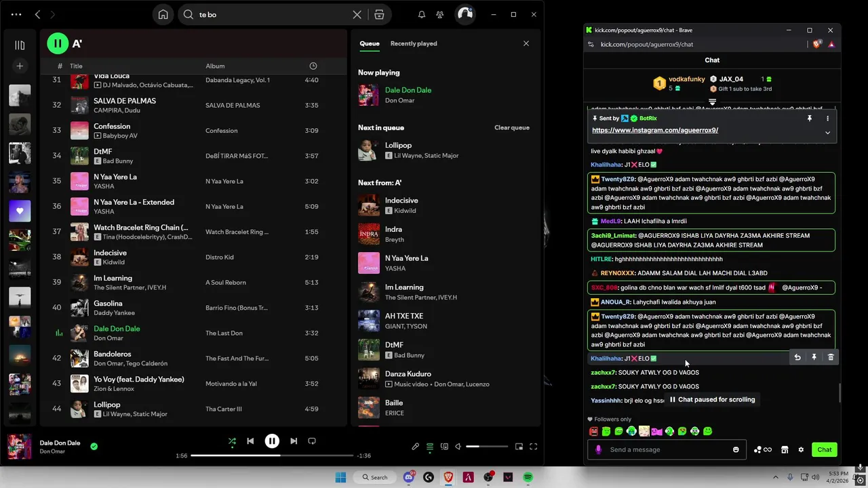The width and height of the screenshot is (868, 488).
Task: Skip to the previous track
Action: click(x=250, y=441)
